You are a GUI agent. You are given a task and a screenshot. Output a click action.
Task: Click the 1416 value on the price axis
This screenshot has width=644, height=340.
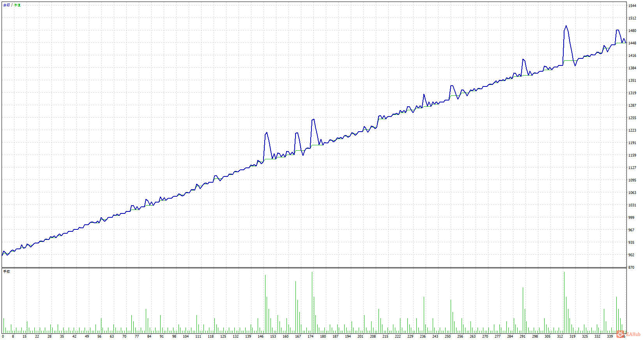(x=632, y=56)
